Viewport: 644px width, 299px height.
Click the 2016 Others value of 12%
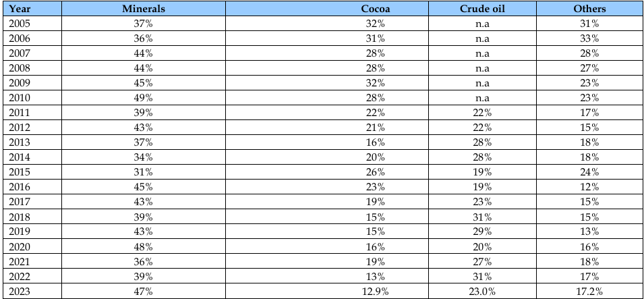pos(589,187)
